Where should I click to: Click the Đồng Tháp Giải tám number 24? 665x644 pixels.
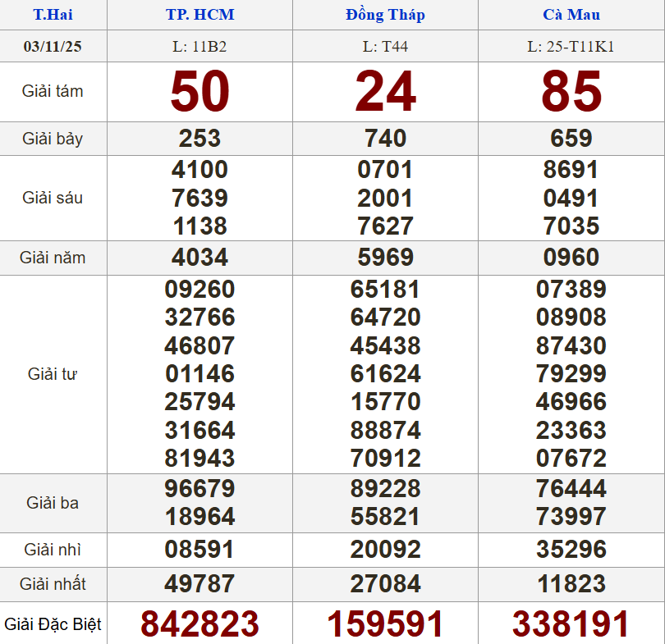(x=385, y=91)
